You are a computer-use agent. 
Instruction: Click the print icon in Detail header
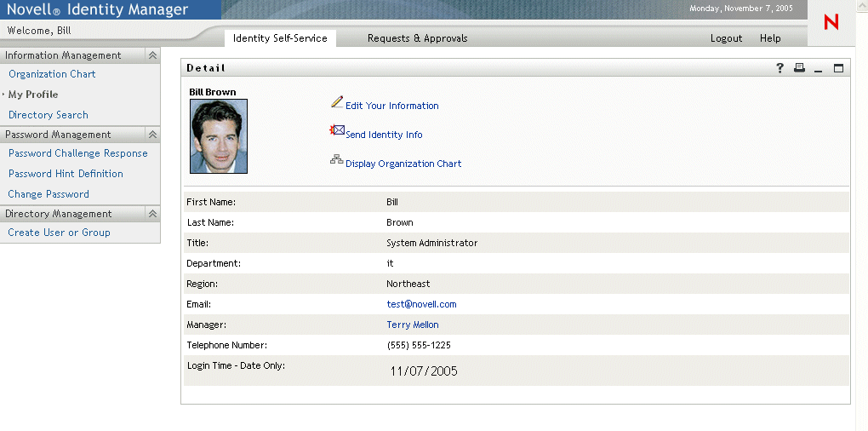[799, 68]
